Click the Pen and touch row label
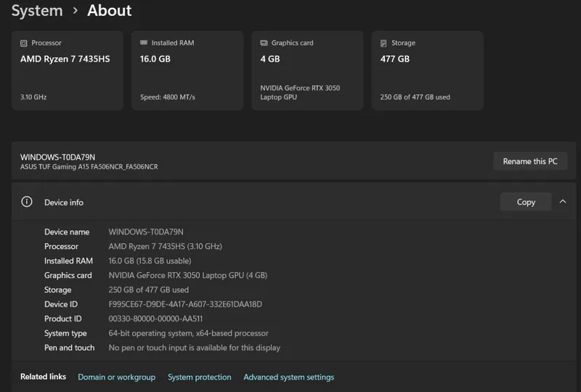The image size is (581, 392). [69, 348]
